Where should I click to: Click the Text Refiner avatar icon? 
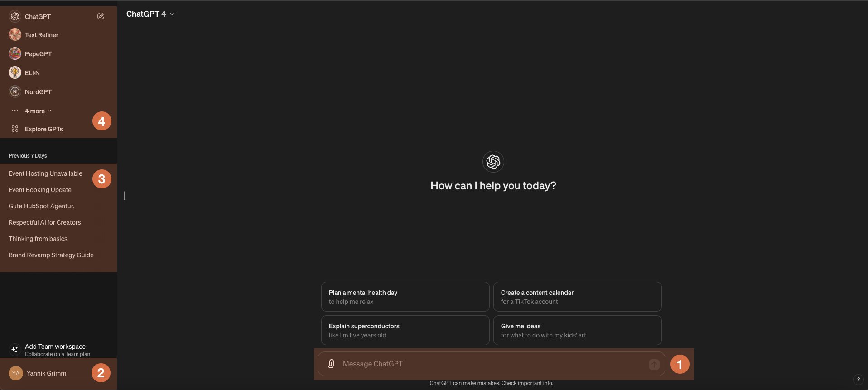point(15,35)
